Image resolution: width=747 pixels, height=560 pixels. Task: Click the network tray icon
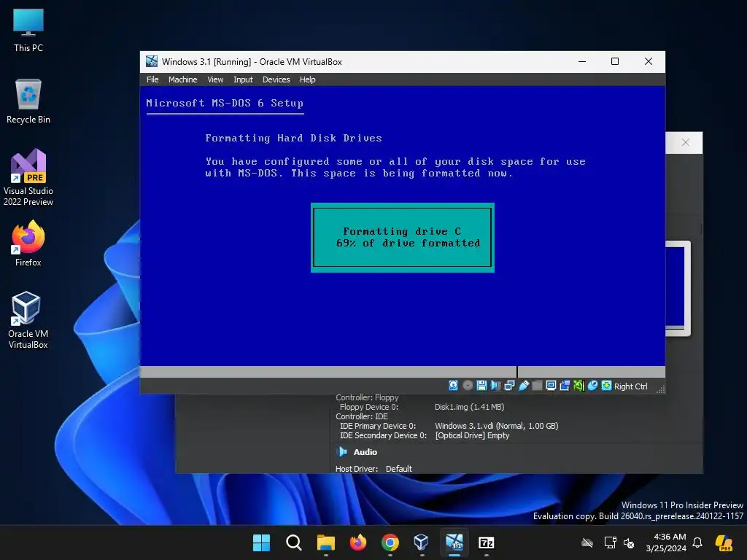tap(609, 542)
